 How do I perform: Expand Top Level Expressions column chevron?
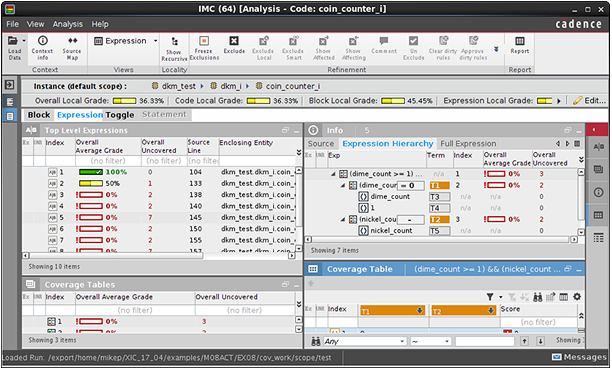click(299, 152)
